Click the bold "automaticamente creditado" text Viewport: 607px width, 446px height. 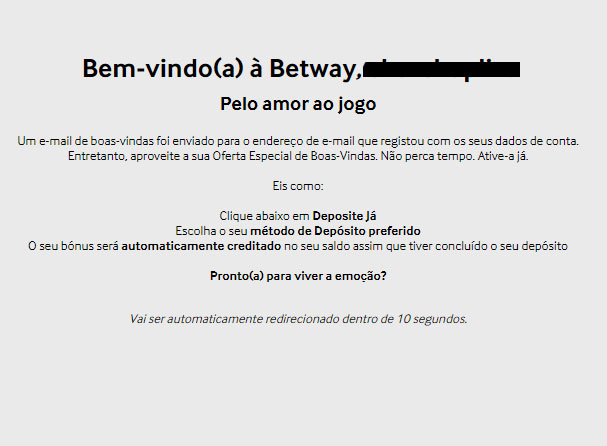[201, 246]
